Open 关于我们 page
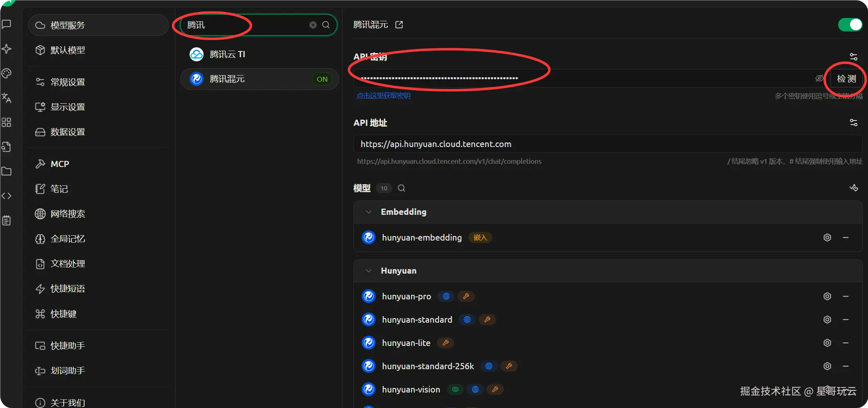The height and width of the screenshot is (408, 868). 98,403
